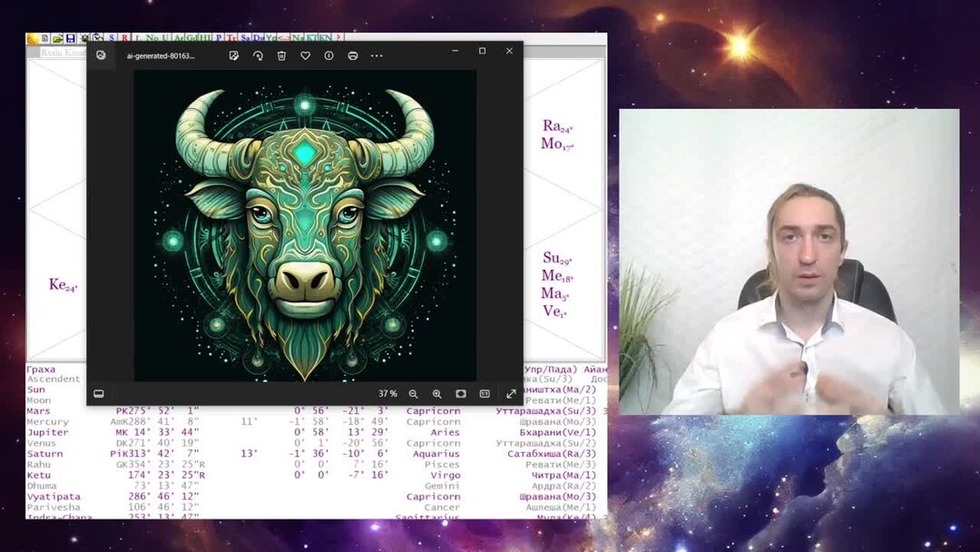The height and width of the screenshot is (552, 980).
Task: Click the Бхарани(Ve/1) nakshatra cell
Action: tap(558, 432)
